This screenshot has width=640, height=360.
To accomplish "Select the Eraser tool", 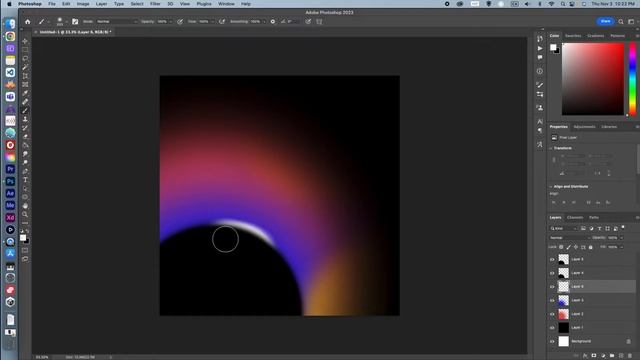I will (25, 136).
